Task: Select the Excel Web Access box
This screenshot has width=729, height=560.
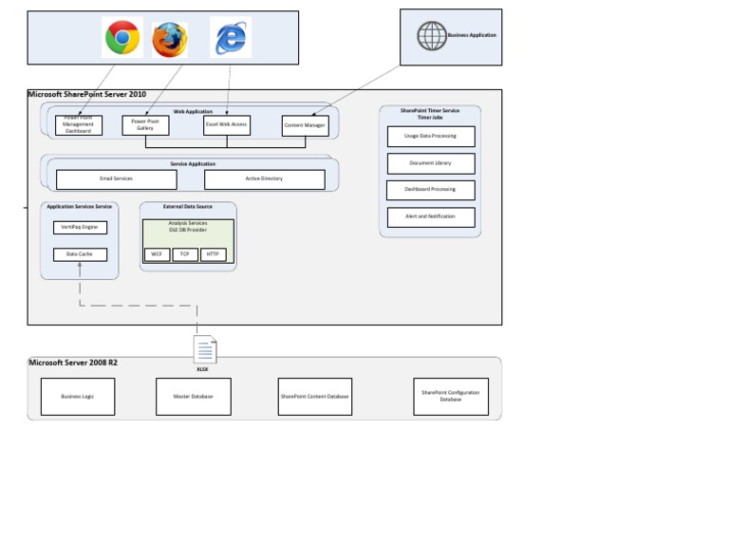Action: pos(227,125)
